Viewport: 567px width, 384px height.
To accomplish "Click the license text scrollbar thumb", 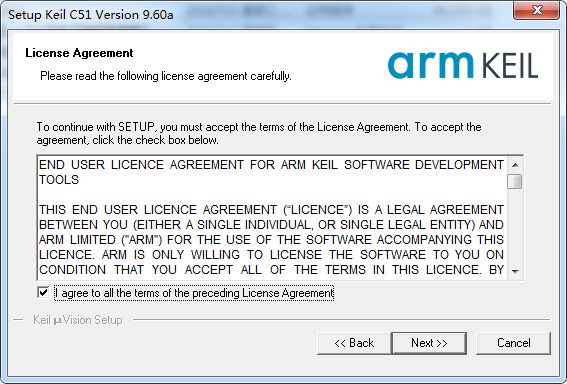I will pos(515,181).
